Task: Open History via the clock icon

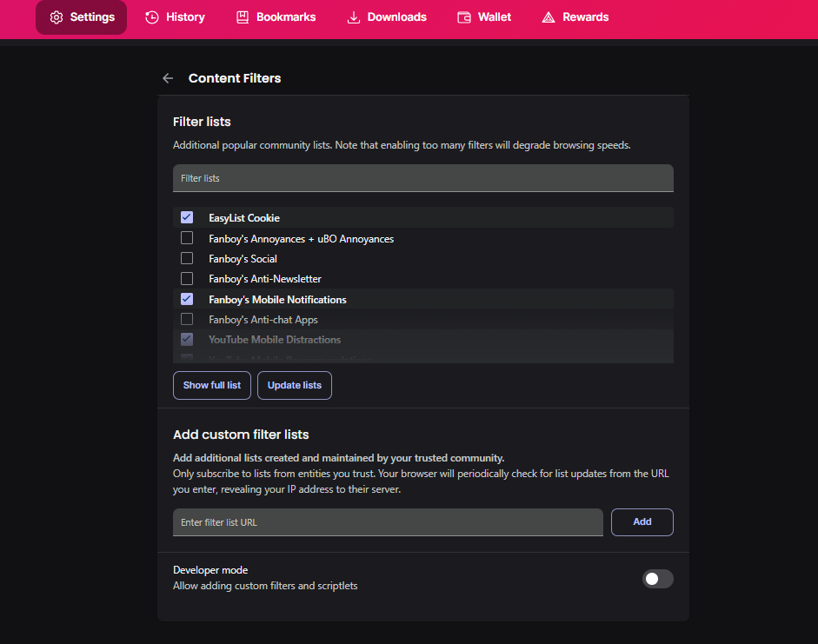Action: coord(152,17)
